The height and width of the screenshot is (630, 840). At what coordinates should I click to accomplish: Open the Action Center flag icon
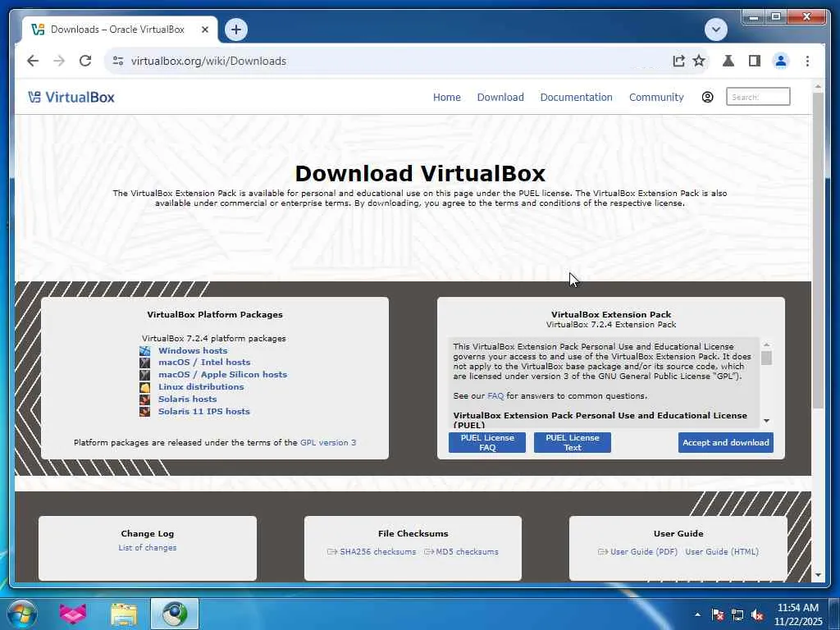[717, 614]
